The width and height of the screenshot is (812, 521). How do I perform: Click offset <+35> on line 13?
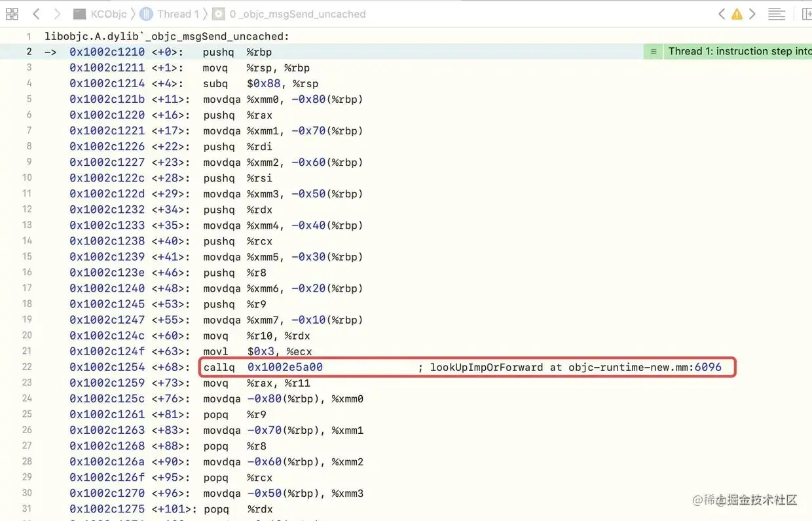point(171,225)
